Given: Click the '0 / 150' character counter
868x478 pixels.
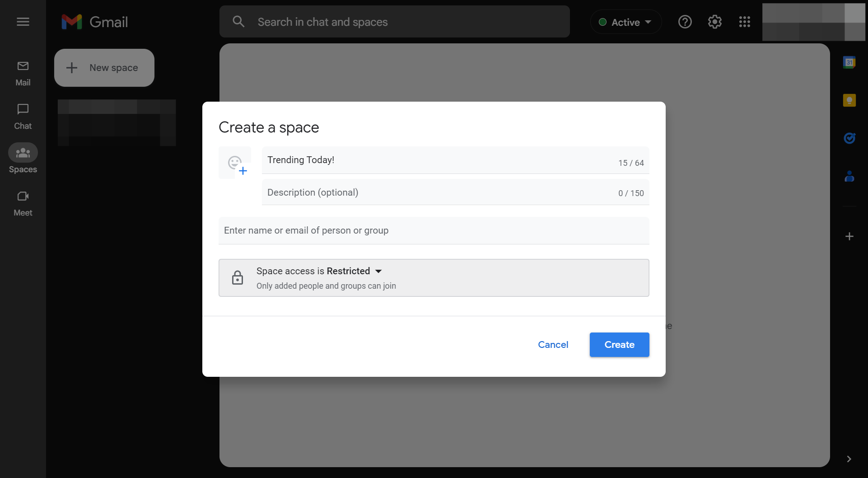Looking at the screenshot, I should point(631,193).
